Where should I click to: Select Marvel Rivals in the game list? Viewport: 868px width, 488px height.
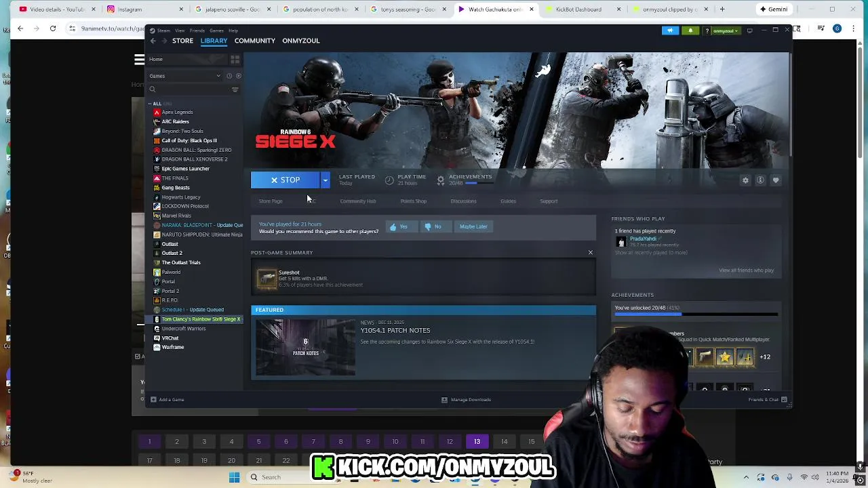[x=176, y=216]
